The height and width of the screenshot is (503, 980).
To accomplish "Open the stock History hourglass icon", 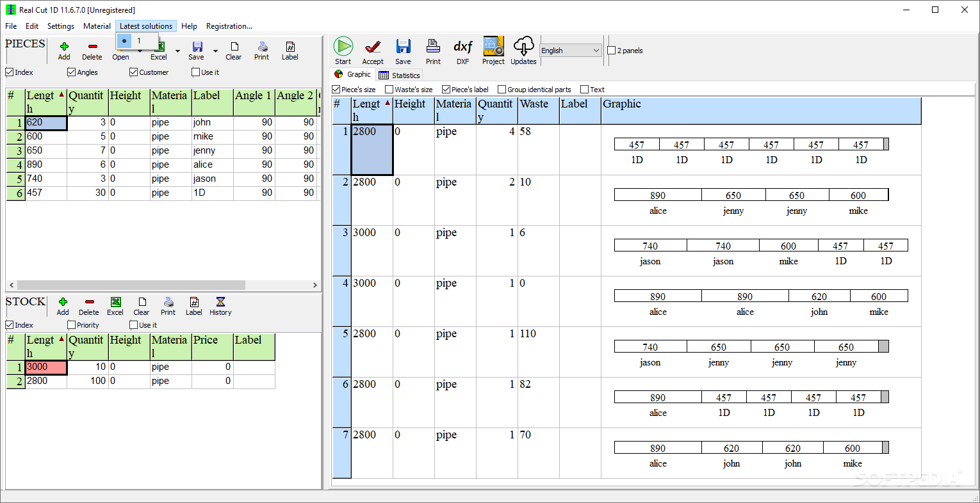I will (x=220, y=302).
